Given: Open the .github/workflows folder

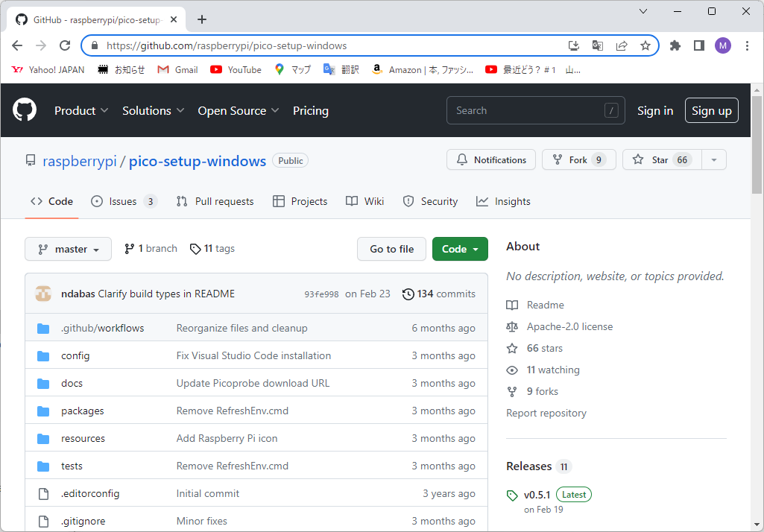Looking at the screenshot, I should pyautogui.click(x=103, y=328).
